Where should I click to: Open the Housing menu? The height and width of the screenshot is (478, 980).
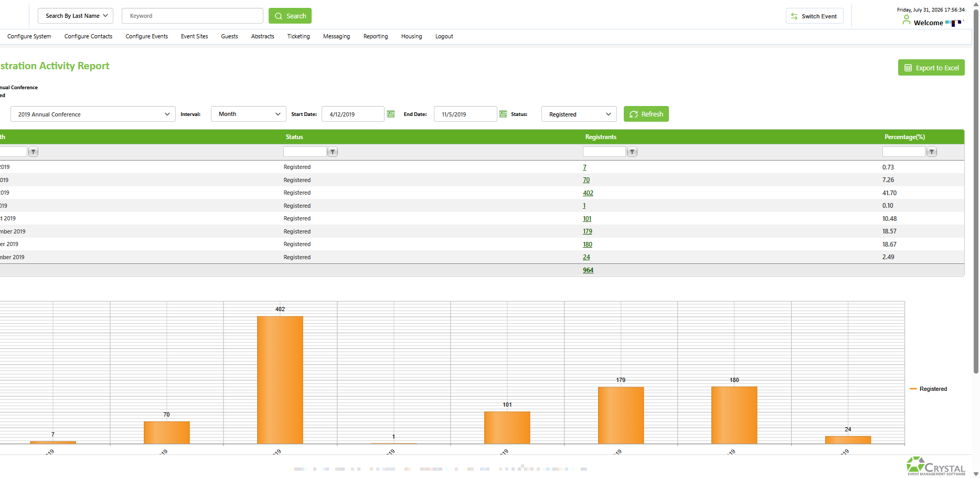pyautogui.click(x=412, y=37)
